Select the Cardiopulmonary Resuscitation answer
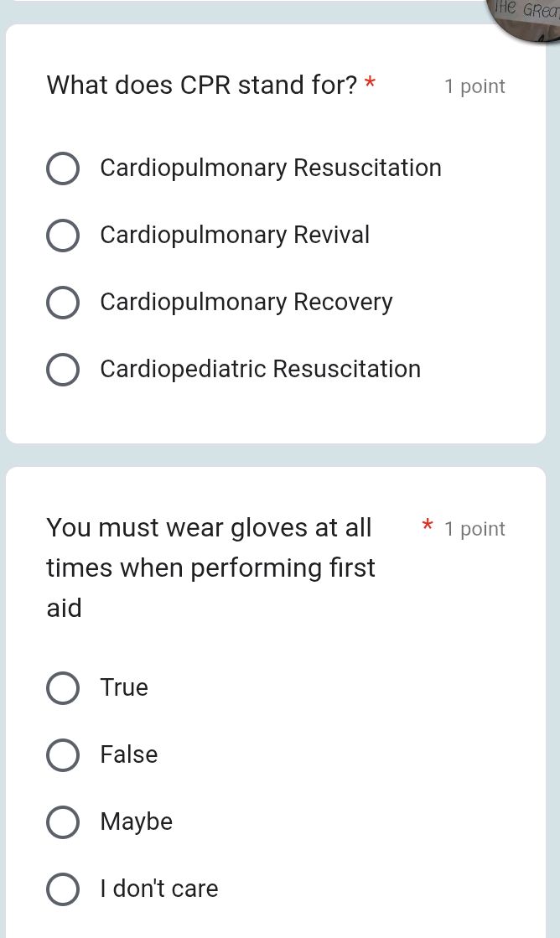560x938 pixels. point(63,168)
